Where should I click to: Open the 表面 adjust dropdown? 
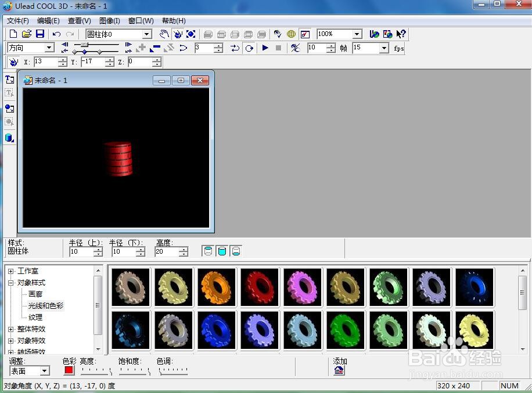click(x=45, y=371)
